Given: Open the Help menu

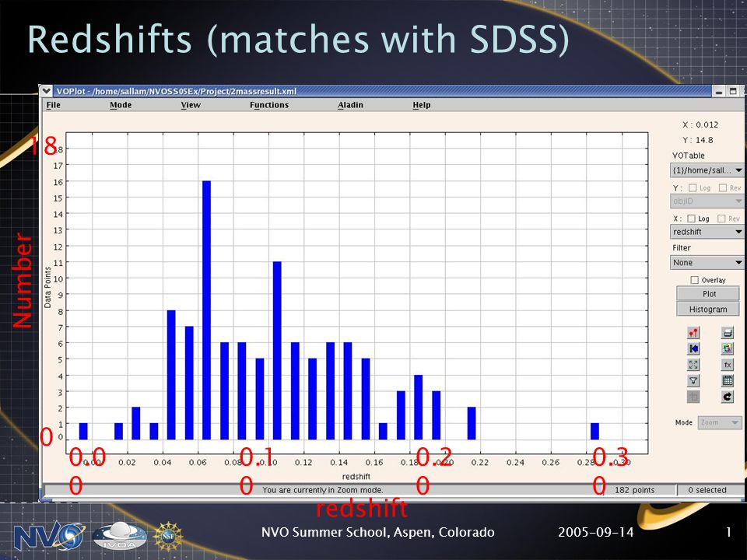Looking at the screenshot, I should click(x=422, y=105).
